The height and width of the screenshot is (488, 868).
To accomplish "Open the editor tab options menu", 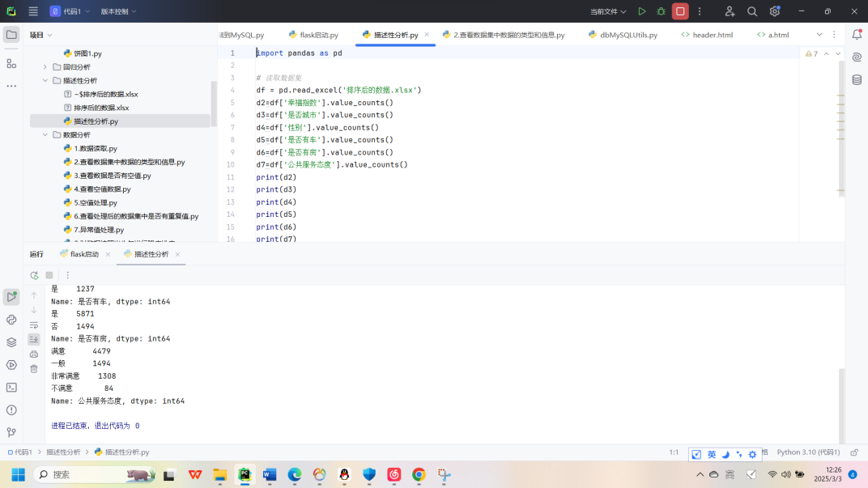I will (x=834, y=34).
